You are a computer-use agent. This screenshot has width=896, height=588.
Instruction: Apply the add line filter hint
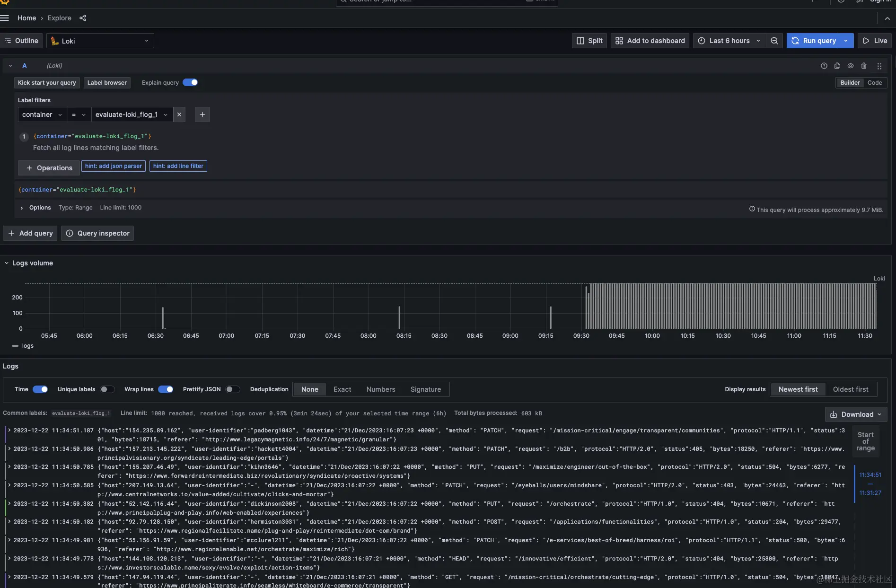[178, 166]
